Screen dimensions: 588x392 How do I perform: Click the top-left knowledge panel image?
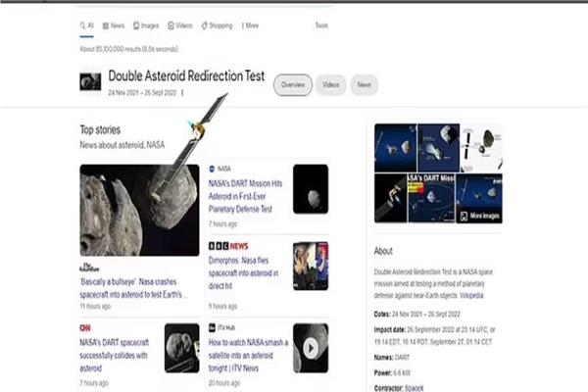point(395,148)
